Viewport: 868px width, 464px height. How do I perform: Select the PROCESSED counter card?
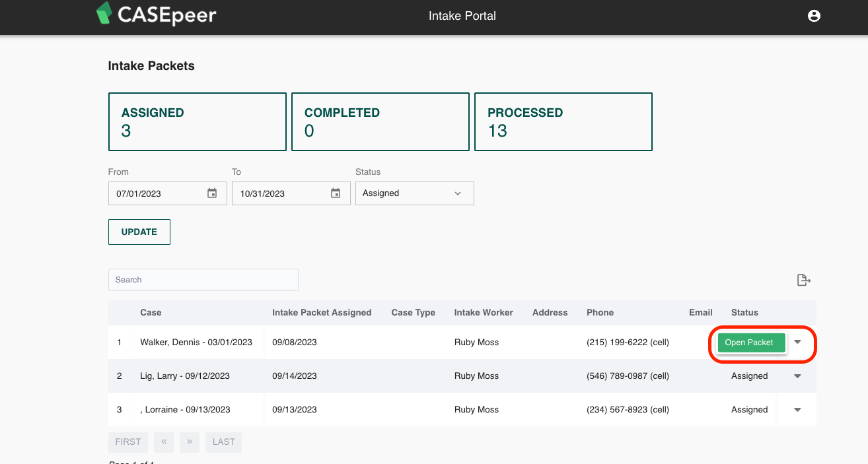[x=563, y=121]
